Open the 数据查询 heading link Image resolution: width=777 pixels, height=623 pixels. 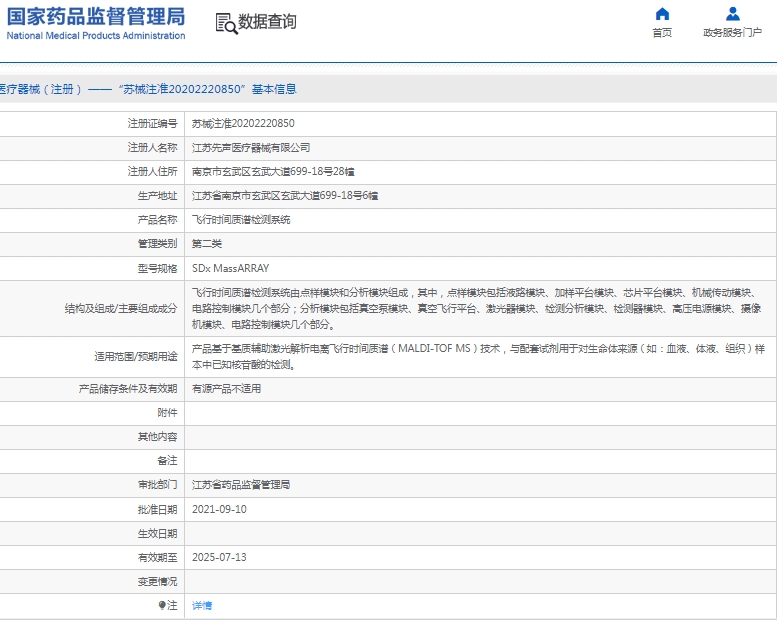(267, 22)
